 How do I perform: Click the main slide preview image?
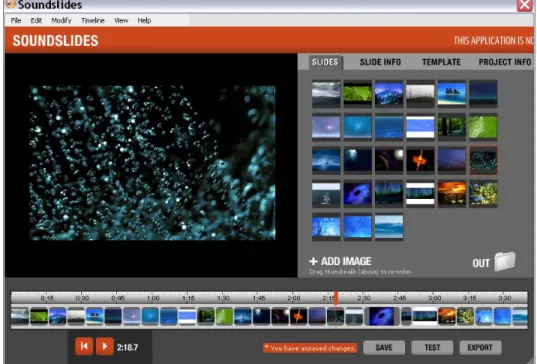coord(152,163)
